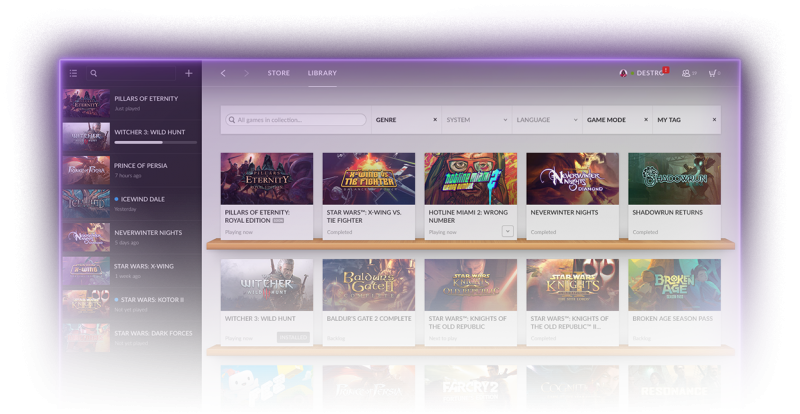Select Witcher 3: Wild Hunt in the sidebar
Screen dimensions: 800x414
pos(132,137)
